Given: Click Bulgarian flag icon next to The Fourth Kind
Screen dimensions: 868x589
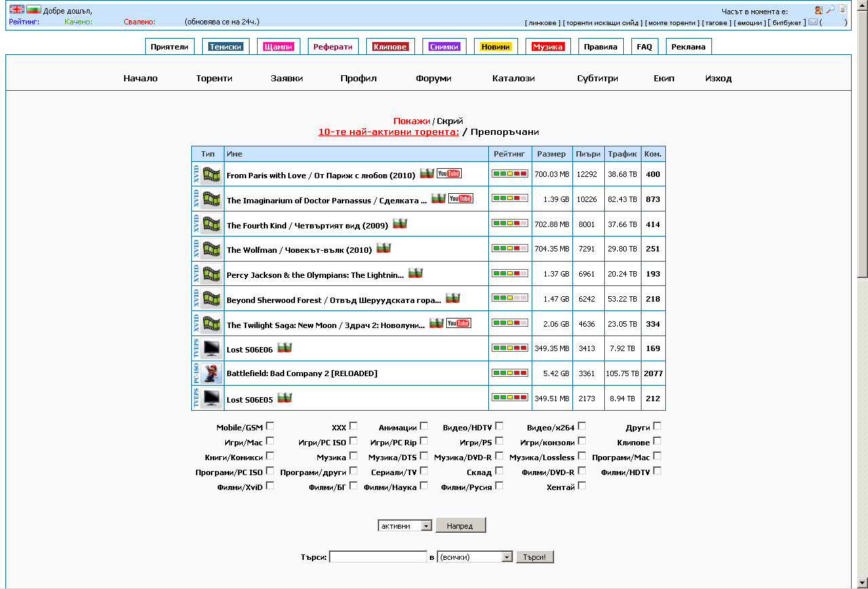Looking at the screenshot, I should (399, 224).
